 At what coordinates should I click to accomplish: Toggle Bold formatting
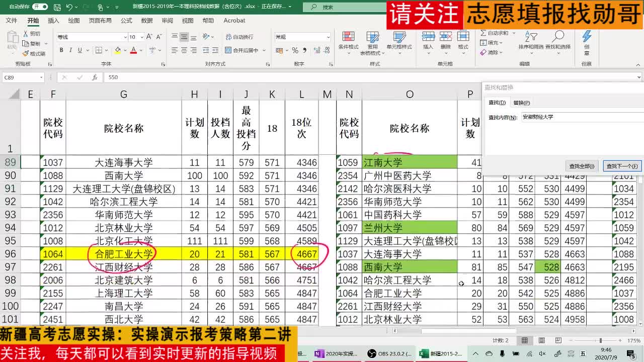click(x=61, y=50)
